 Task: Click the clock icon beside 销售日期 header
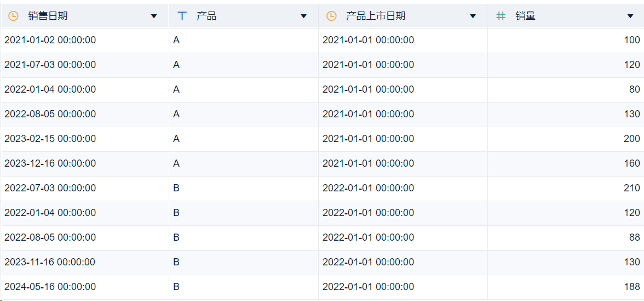click(13, 16)
